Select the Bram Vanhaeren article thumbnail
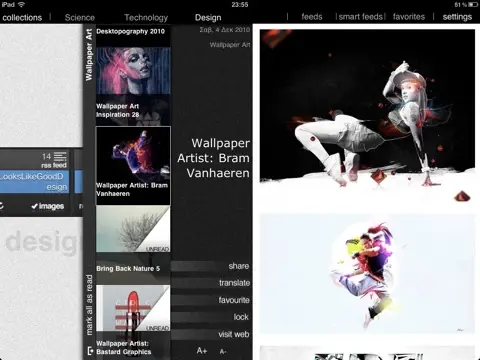The height and width of the screenshot is (360, 480). click(x=133, y=166)
